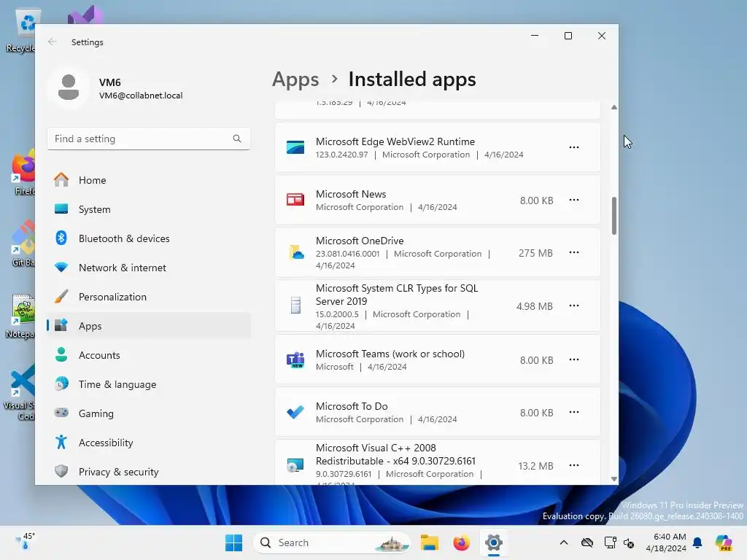Click the Microsoft To Do checkmark icon

click(295, 412)
